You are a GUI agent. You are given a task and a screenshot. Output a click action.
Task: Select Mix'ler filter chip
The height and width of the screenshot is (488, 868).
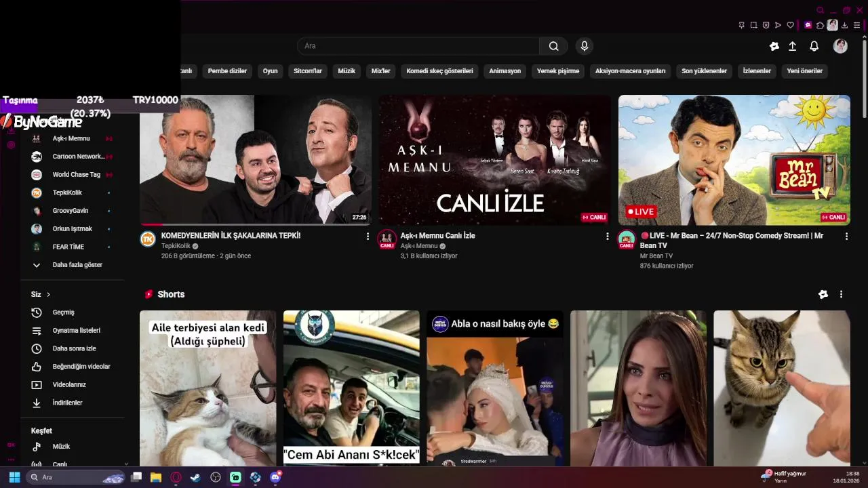coord(381,70)
